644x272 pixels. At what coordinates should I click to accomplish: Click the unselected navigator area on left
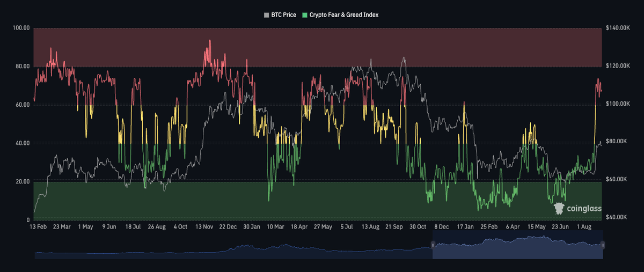click(233, 245)
